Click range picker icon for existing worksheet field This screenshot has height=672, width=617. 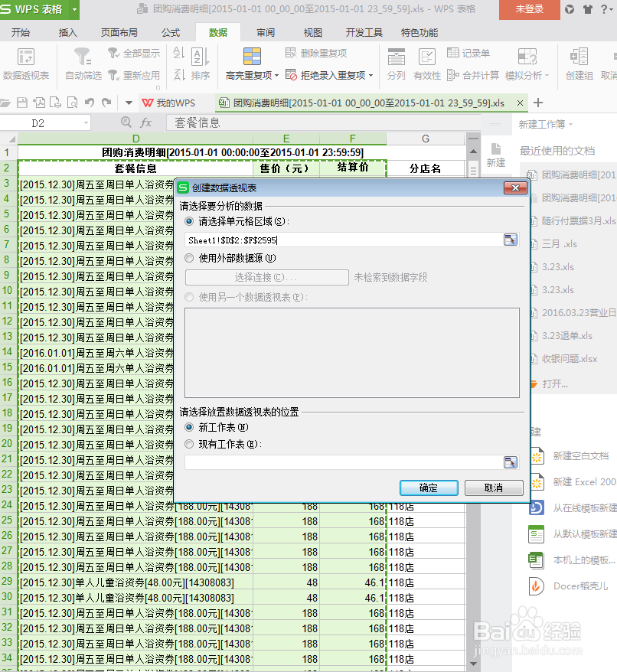click(511, 462)
